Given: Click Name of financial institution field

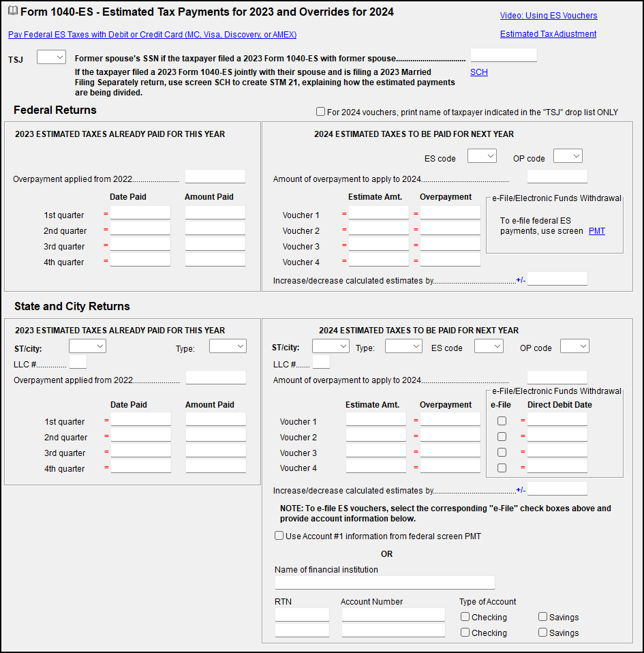Looking at the screenshot, I should click(384, 583).
